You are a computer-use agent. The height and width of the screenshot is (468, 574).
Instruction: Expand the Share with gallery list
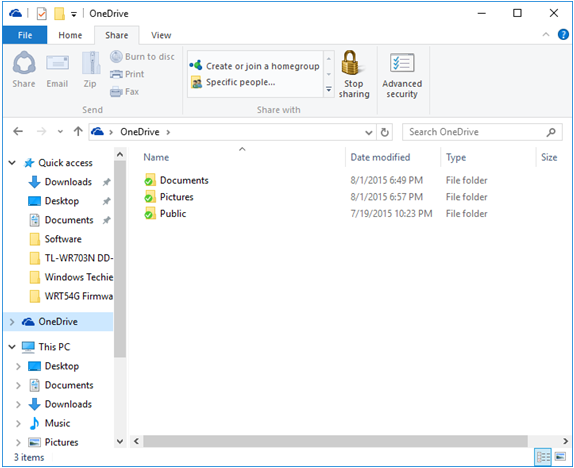329,89
